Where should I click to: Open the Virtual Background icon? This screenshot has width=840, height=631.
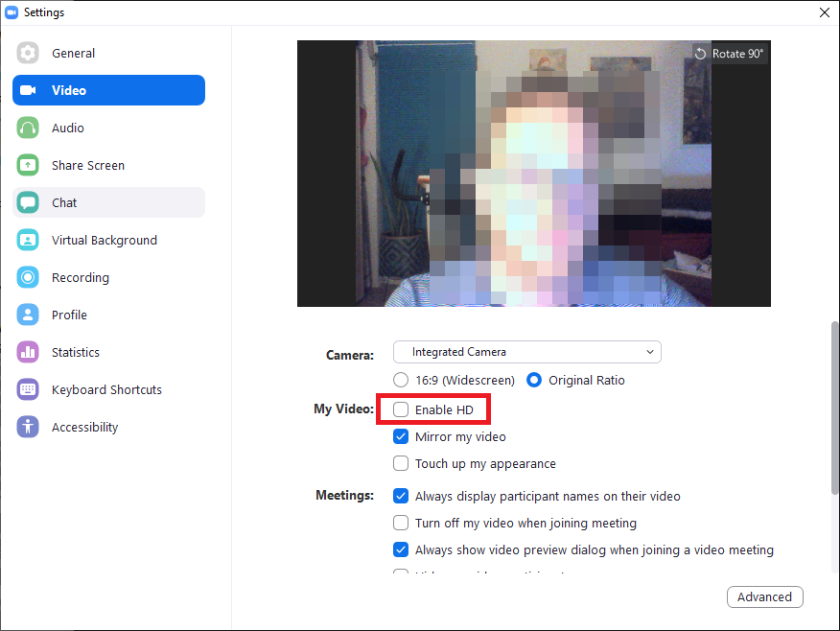(28, 240)
